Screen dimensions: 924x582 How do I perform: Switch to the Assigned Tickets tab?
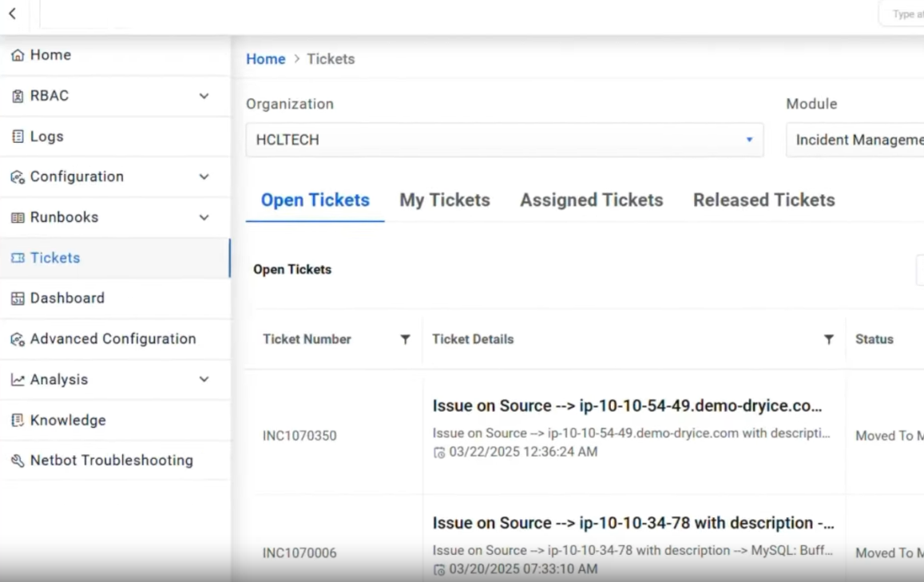592,200
